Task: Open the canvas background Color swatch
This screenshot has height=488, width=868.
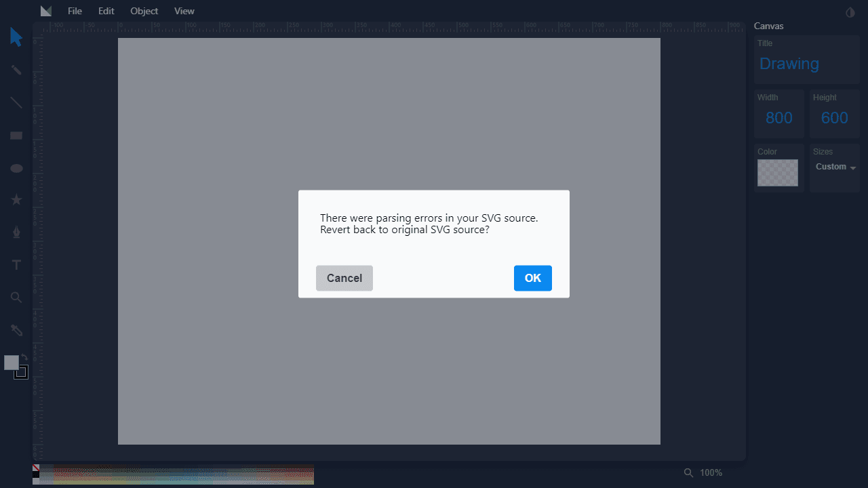Action: [778, 173]
